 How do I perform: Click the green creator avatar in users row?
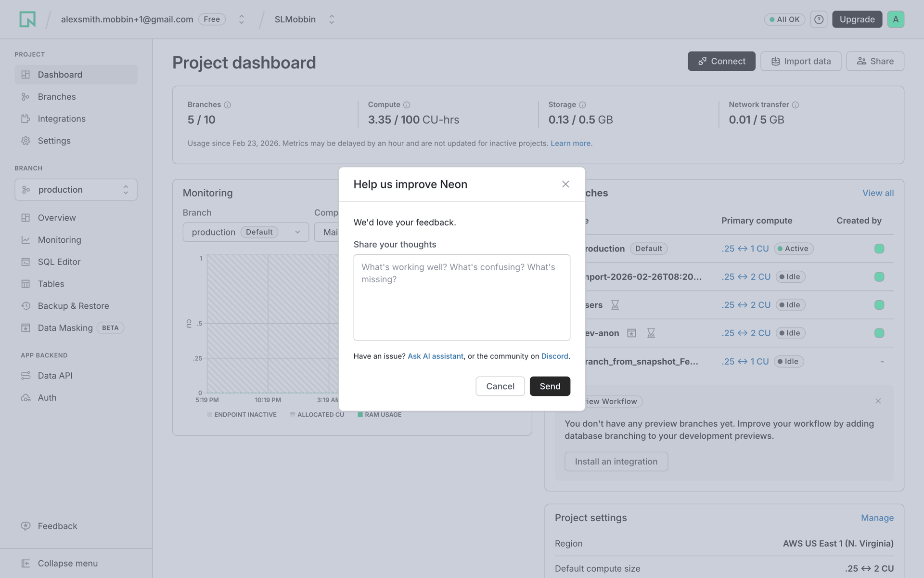pyautogui.click(x=879, y=305)
